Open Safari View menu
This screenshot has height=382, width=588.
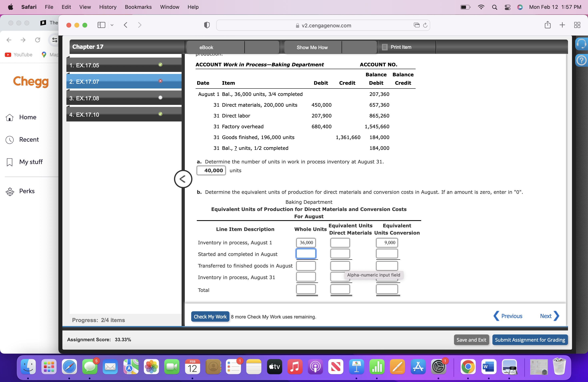coord(85,7)
